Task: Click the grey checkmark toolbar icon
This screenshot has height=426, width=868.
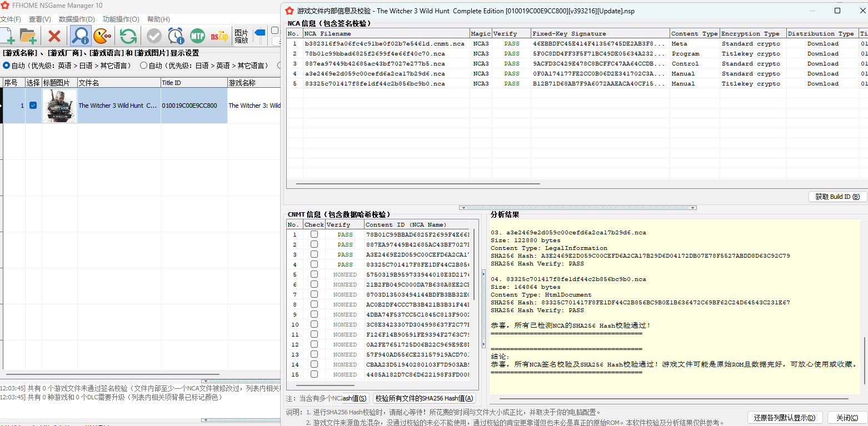Action: 154,37
